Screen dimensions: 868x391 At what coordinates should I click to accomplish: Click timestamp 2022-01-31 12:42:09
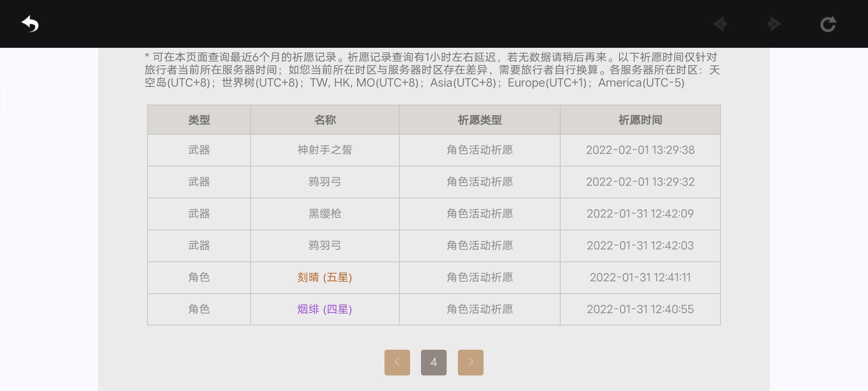click(640, 214)
